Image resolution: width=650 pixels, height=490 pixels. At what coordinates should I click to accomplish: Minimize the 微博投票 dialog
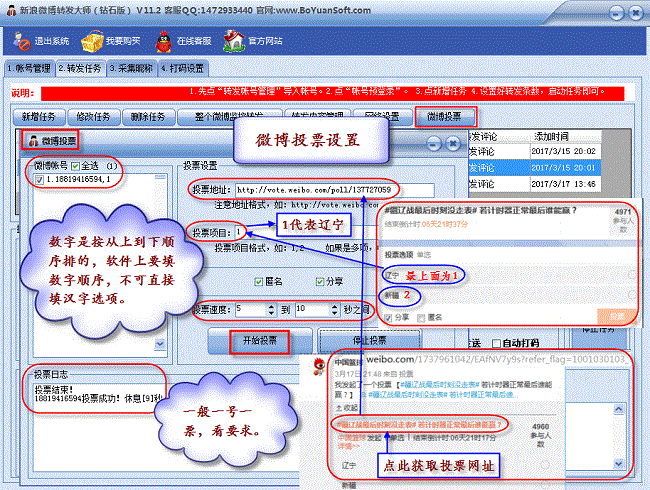click(434, 144)
